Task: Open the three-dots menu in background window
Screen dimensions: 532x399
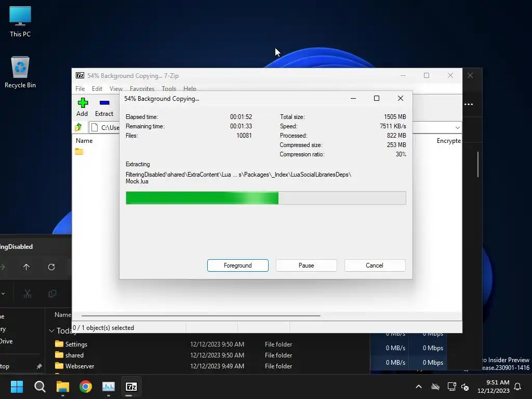Action: (x=469, y=104)
